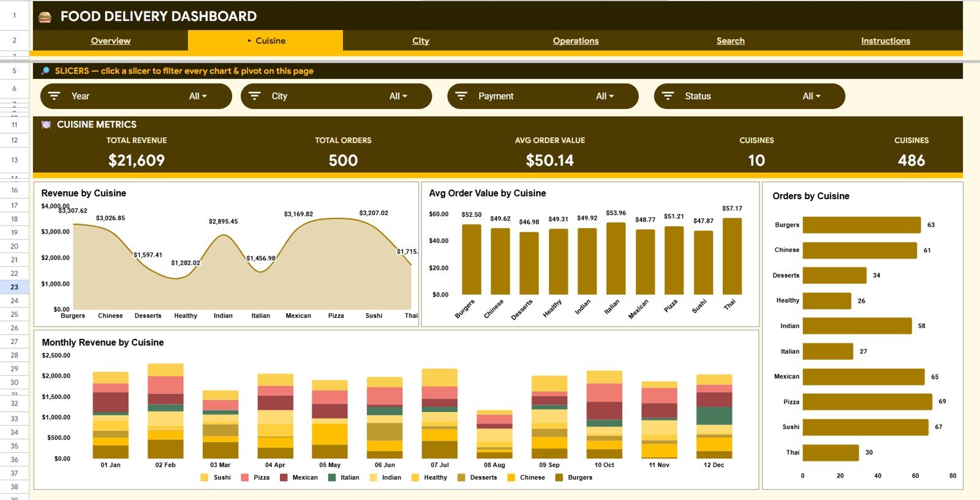The image size is (980, 500).
Task: Select row header 23
Action: click(14, 287)
